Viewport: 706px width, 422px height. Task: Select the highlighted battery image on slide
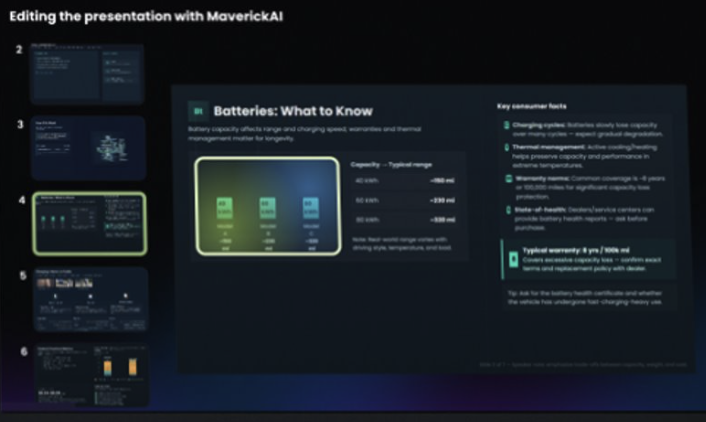click(x=268, y=206)
